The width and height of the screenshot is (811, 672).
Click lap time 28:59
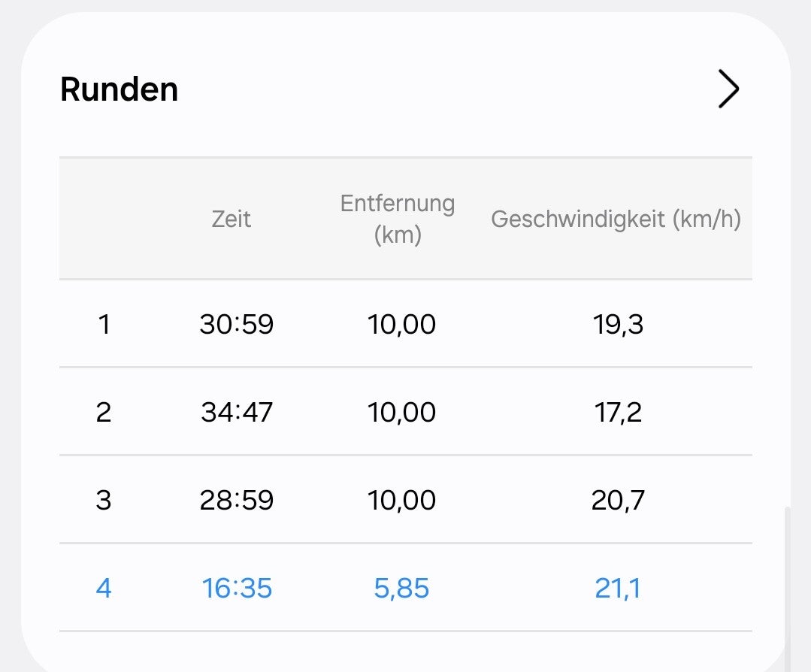[x=236, y=500]
